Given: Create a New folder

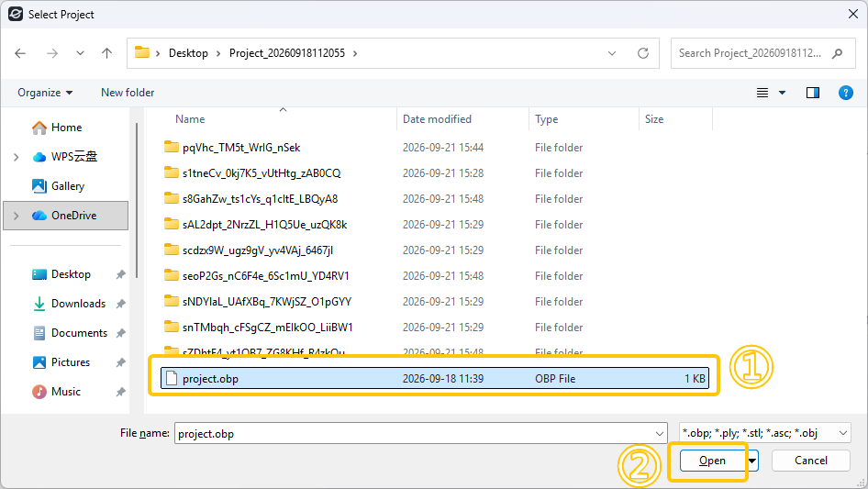Looking at the screenshot, I should coord(128,93).
